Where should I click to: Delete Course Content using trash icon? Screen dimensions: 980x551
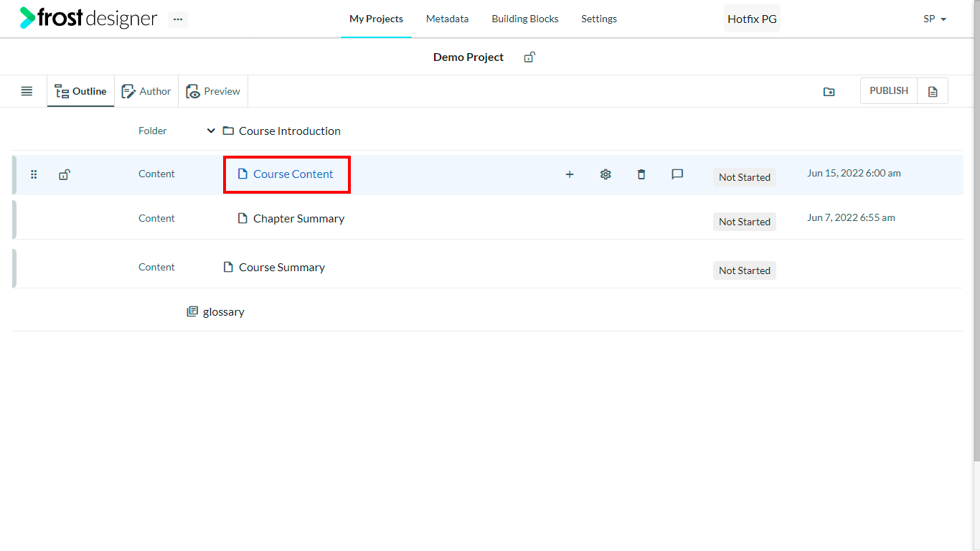click(x=641, y=174)
